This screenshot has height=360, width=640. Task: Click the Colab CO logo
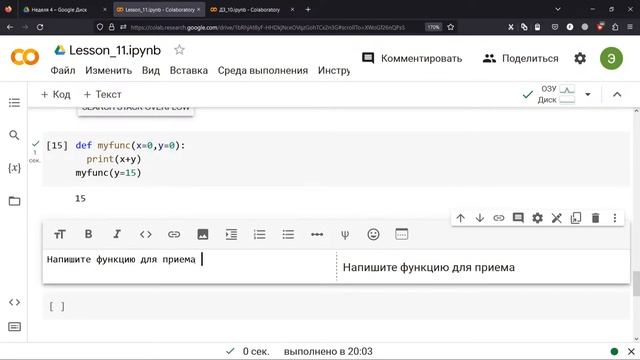pos(25,57)
